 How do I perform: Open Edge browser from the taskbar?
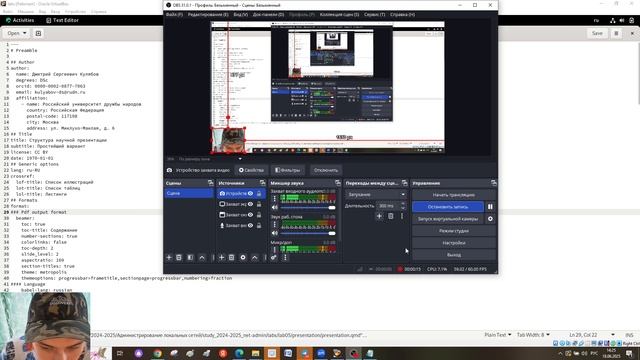tap(239, 353)
